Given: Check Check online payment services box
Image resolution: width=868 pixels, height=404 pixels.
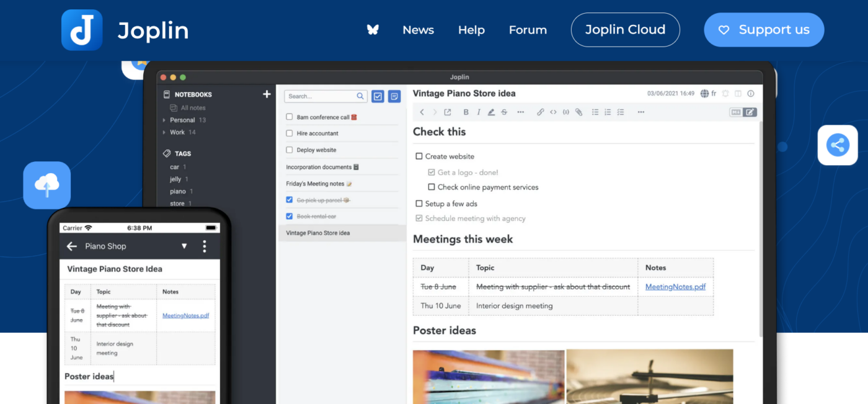Looking at the screenshot, I should pyautogui.click(x=432, y=187).
